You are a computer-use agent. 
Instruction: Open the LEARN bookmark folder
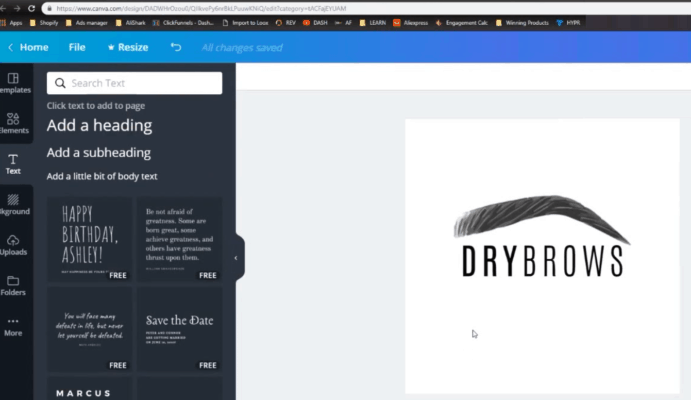point(372,23)
